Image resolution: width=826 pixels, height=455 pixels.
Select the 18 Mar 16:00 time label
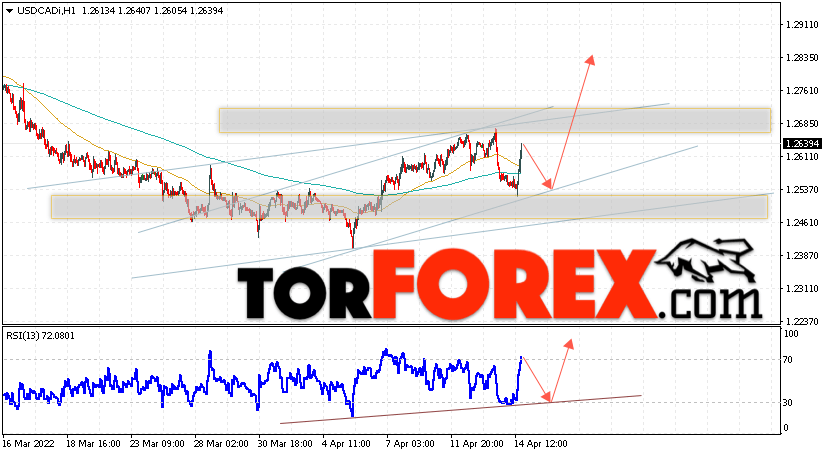93,444
